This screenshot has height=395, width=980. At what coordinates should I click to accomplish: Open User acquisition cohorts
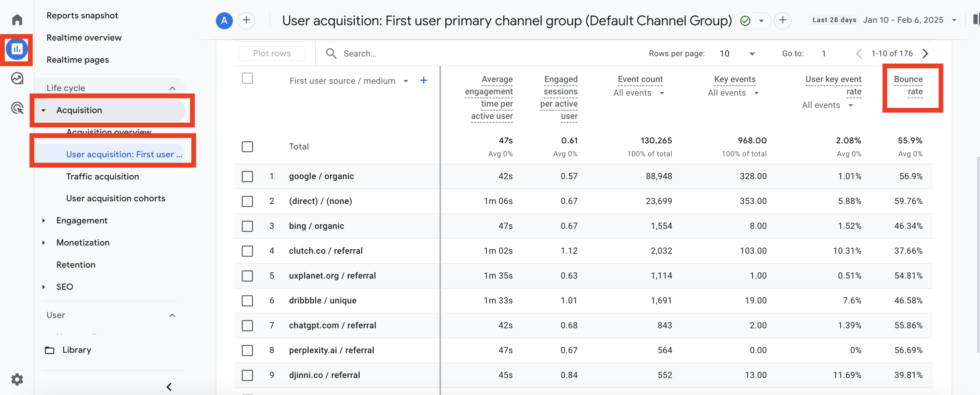click(x=116, y=198)
